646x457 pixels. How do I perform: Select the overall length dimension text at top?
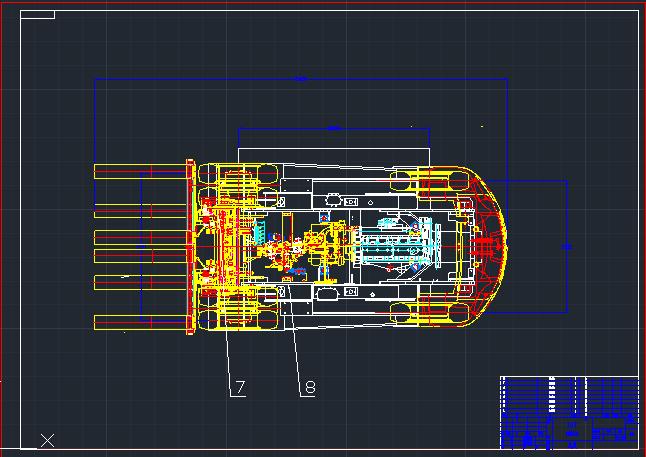[301, 79]
